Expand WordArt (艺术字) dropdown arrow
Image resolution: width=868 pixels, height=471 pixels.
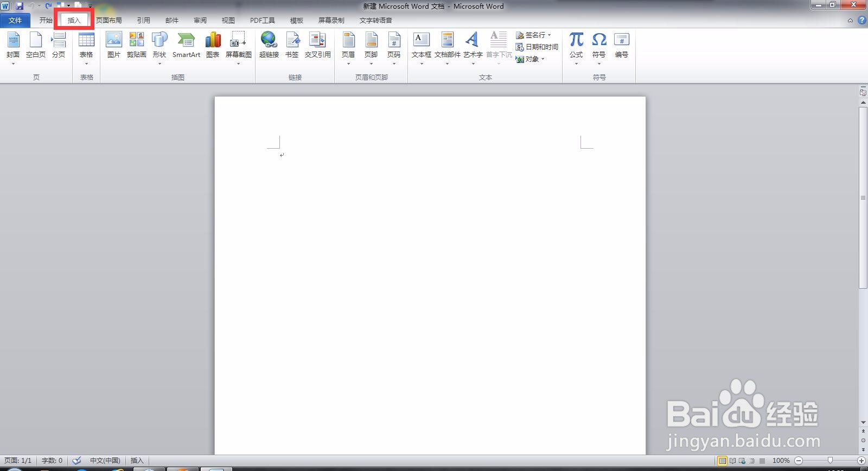pyautogui.click(x=473, y=64)
